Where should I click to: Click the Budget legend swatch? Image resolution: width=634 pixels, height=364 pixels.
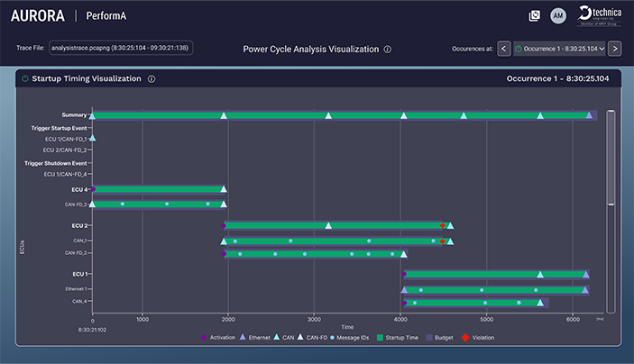point(428,337)
